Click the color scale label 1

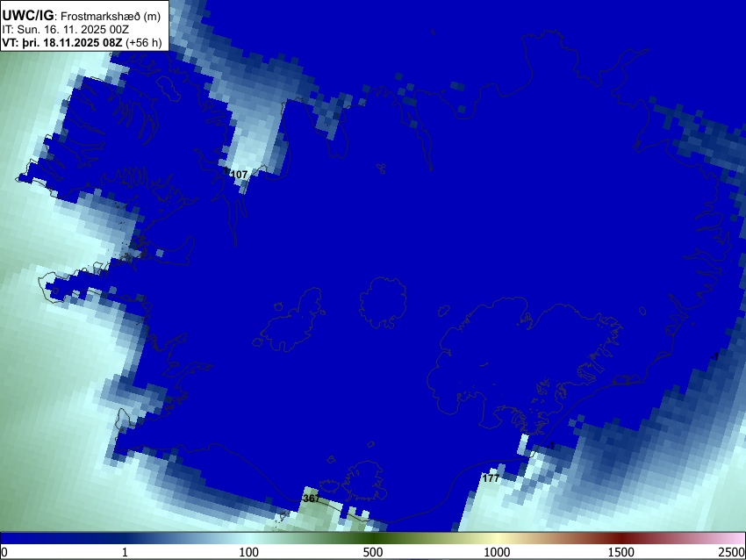point(125,552)
